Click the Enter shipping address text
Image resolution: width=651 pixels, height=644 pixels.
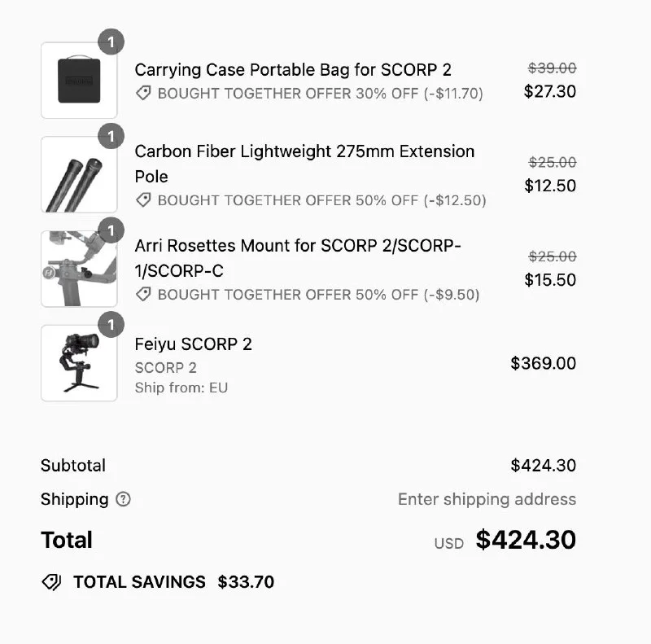point(487,499)
